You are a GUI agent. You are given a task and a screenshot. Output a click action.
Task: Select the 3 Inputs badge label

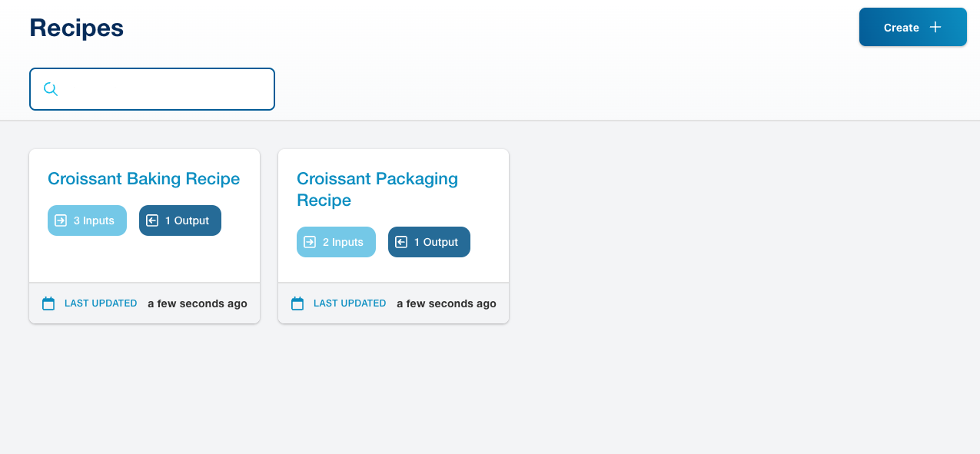pyautogui.click(x=94, y=220)
